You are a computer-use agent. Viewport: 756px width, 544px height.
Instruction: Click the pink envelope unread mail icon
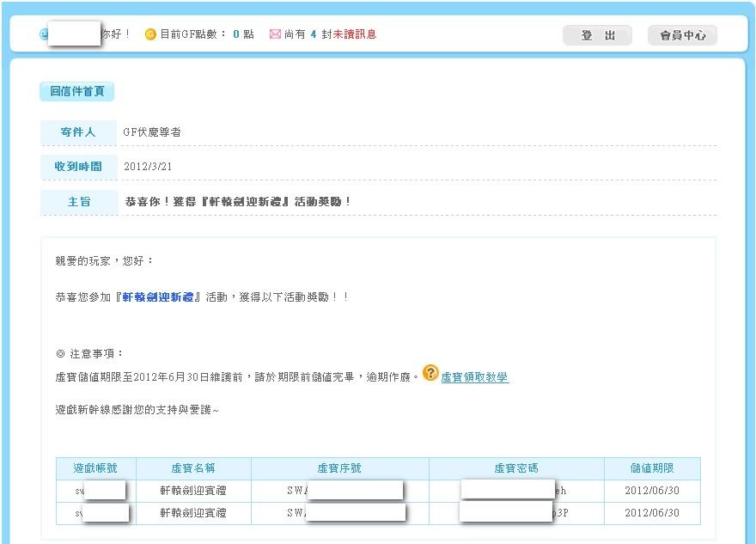click(x=275, y=34)
